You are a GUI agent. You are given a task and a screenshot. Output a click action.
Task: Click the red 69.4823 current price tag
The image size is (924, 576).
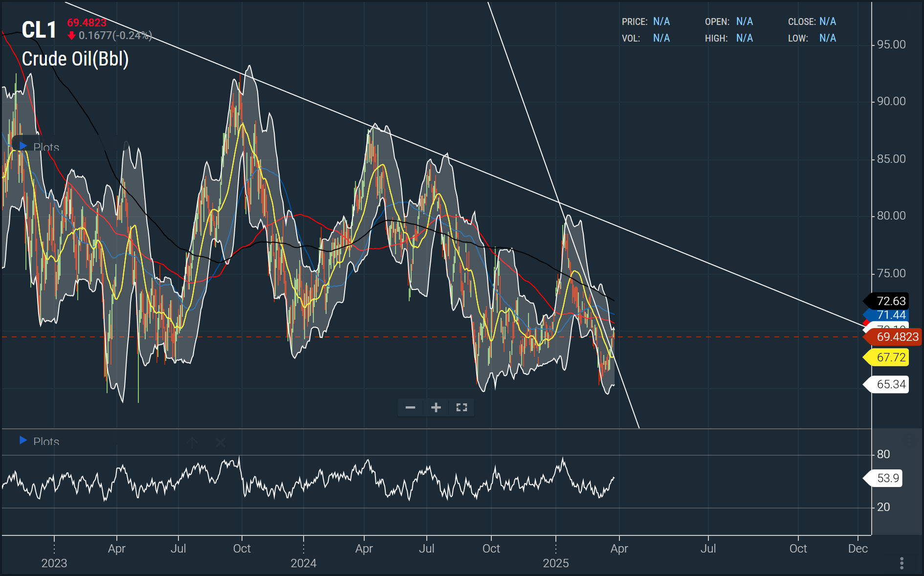coord(897,337)
